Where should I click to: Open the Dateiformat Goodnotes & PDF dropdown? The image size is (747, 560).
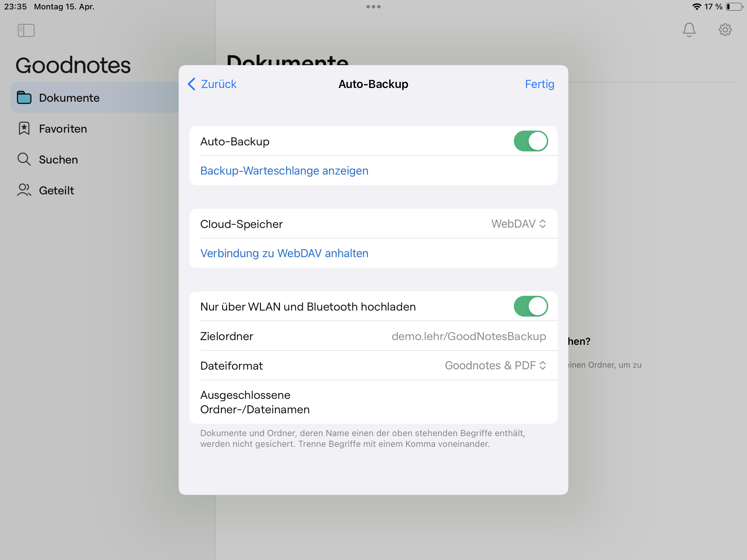coord(495,366)
